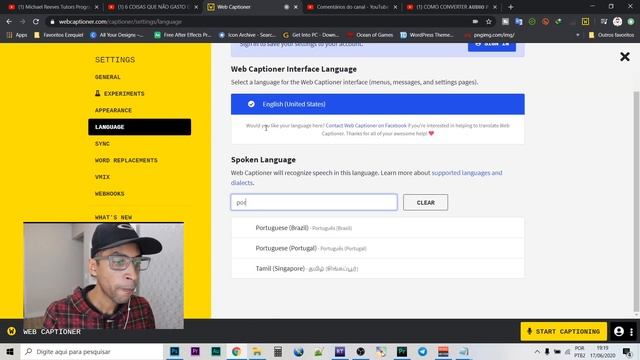Viewport: 640px width, 360px height.
Task: Go back using browser back arrow
Action: coord(9,22)
